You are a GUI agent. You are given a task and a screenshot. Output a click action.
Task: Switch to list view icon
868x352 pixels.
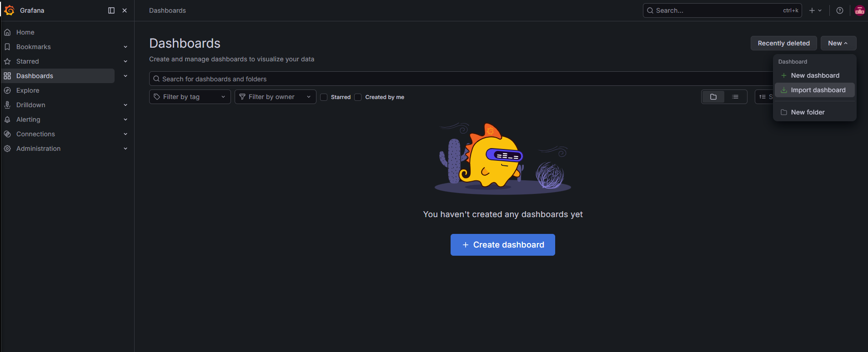point(735,97)
